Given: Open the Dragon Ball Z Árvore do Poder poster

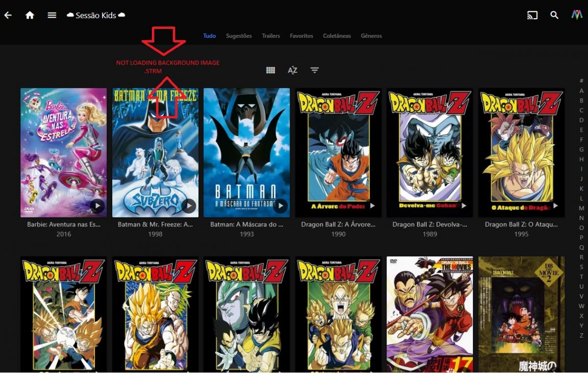Looking at the screenshot, I should (339, 152).
